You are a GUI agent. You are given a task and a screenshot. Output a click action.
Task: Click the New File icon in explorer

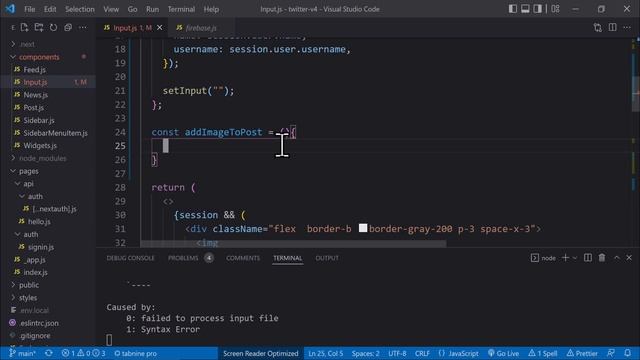pyautogui.click(x=24, y=27)
